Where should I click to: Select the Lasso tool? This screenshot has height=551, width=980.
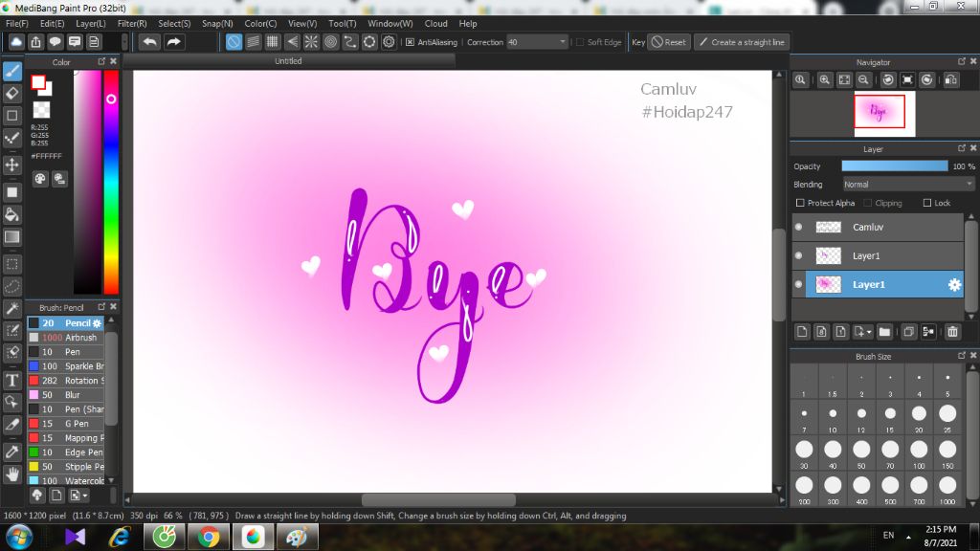tap(11, 286)
